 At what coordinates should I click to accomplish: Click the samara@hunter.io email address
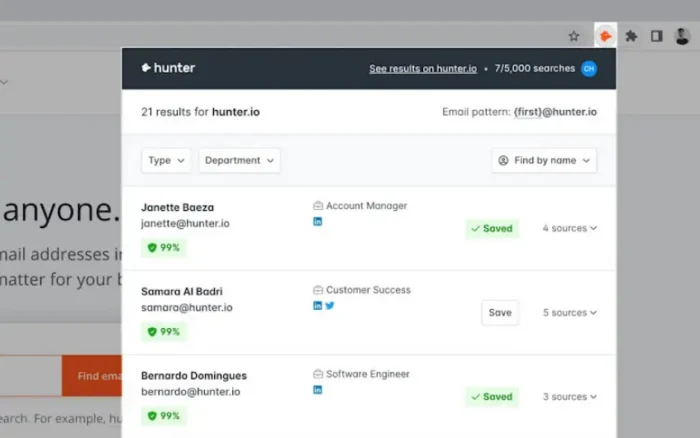[187, 307]
